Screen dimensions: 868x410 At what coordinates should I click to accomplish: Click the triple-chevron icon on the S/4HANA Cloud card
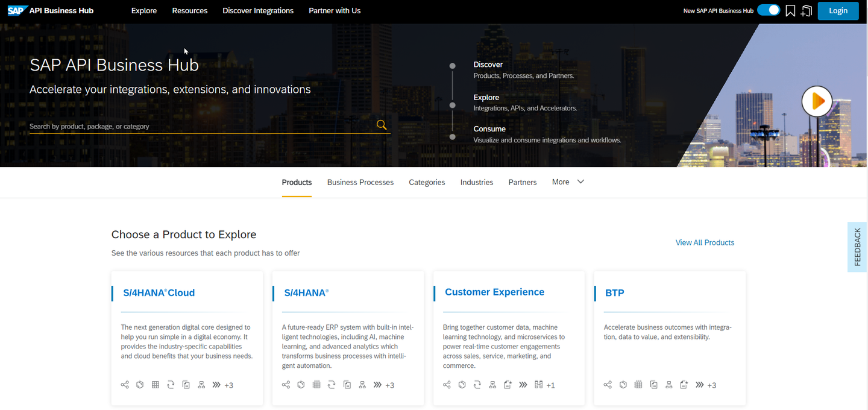216,385
